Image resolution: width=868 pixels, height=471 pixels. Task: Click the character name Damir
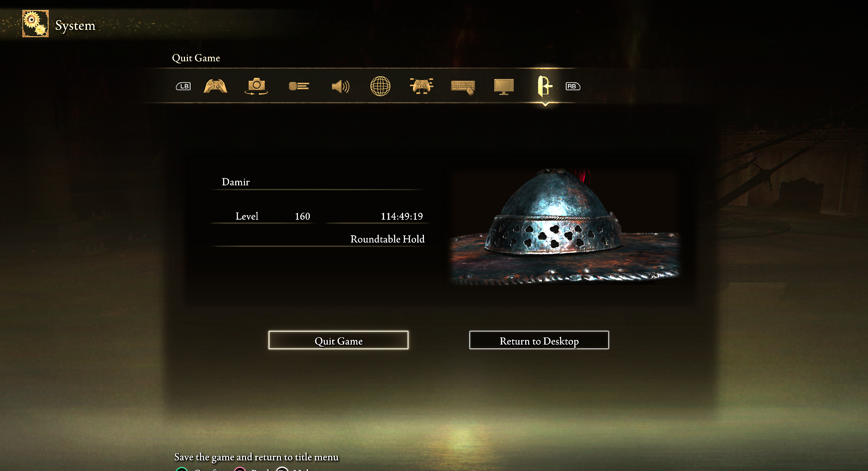[x=236, y=182]
